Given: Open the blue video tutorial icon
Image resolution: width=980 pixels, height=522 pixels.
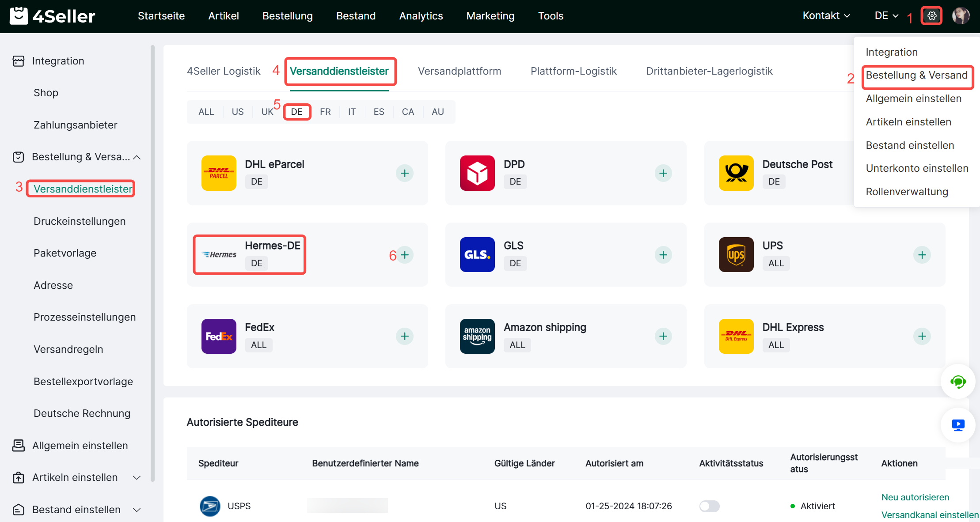Looking at the screenshot, I should pyautogui.click(x=957, y=425).
